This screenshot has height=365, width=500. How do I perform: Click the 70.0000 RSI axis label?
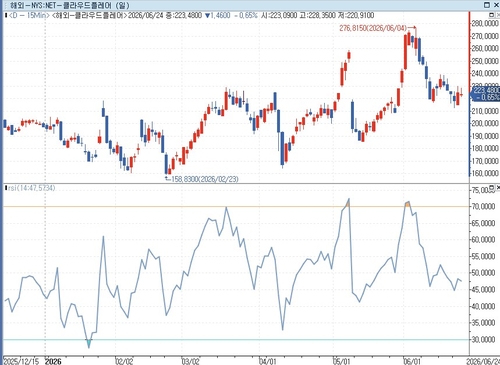coord(484,207)
